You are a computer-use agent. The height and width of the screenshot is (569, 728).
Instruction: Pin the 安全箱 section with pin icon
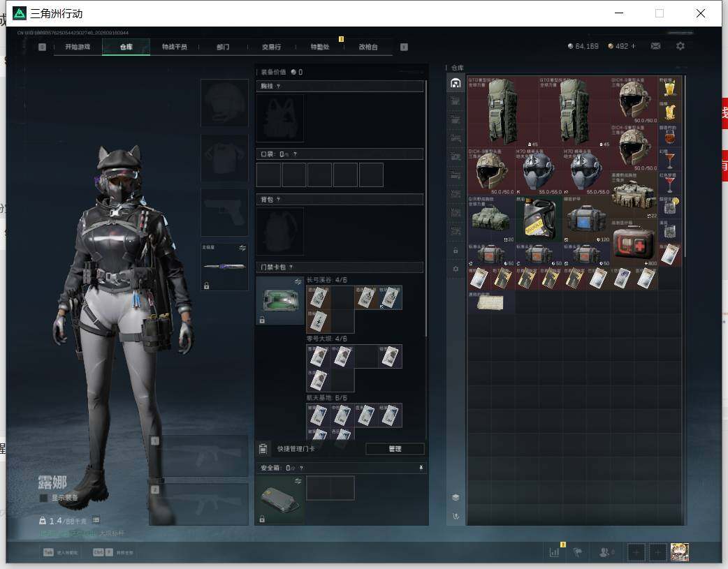(x=421, y=468)
